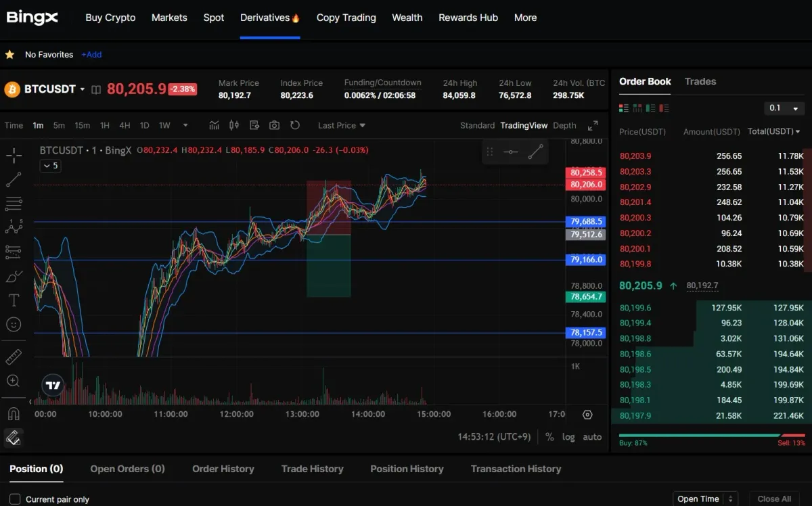The width and height of the screenshot is (812, 506).
Task: Open the Position History tab
Action: 407,469
